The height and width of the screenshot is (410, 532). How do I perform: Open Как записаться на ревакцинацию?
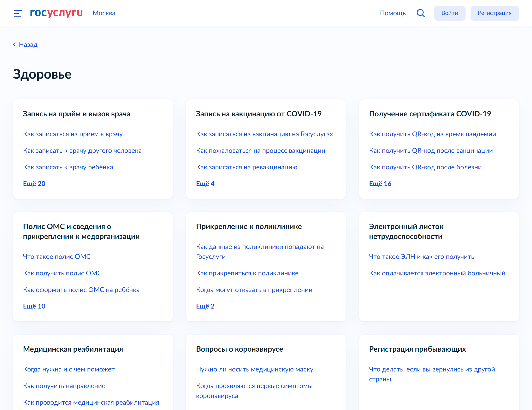(247, 167)
